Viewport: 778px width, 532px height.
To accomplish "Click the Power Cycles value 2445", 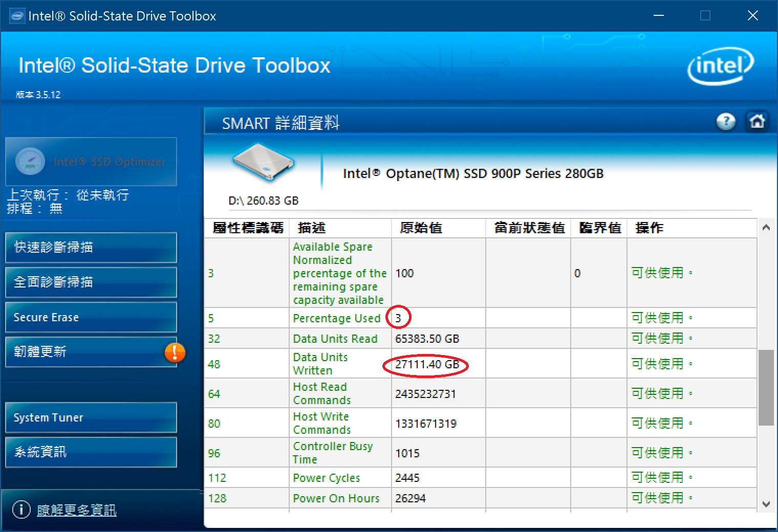I will tap(407, 478).
